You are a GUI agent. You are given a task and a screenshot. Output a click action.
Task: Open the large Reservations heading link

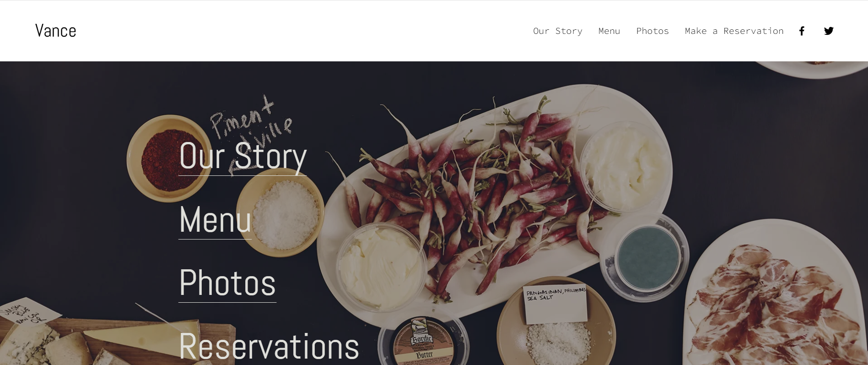pyautogui.click(x=269, y=346)
